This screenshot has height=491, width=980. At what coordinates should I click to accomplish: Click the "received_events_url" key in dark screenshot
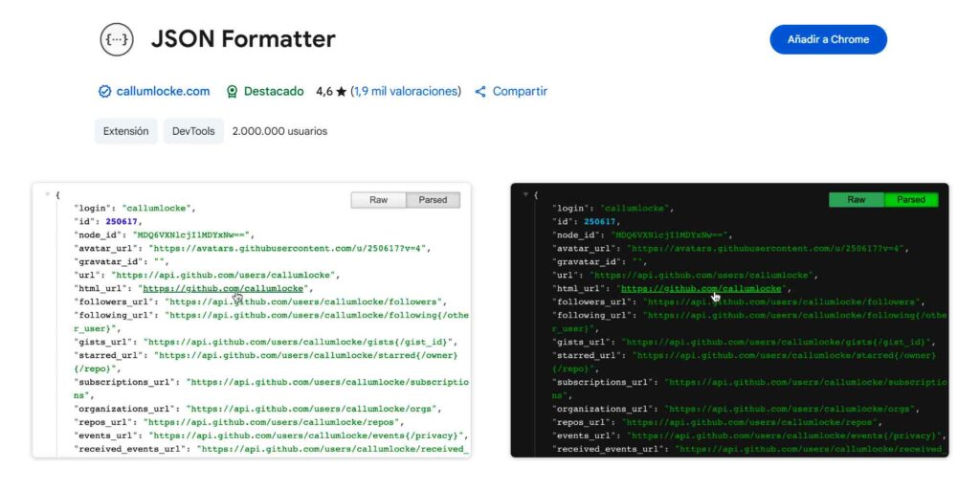tap(608, 449)
